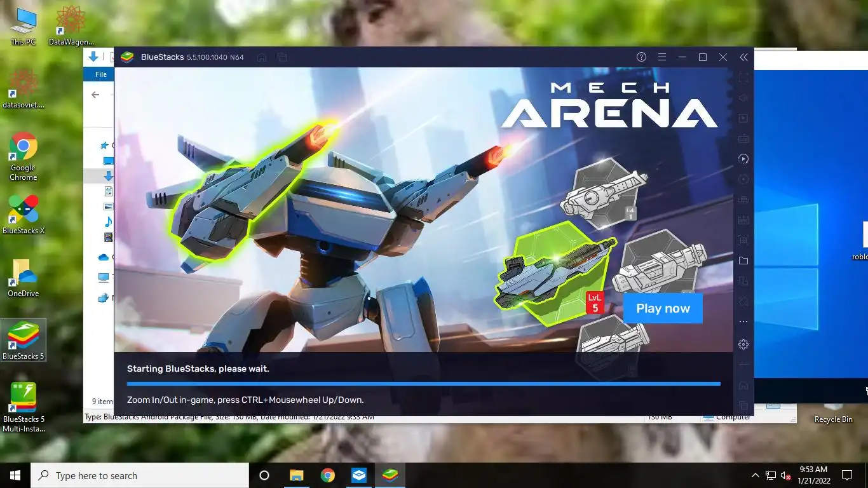Click the blue down-arrow icon in the Explorer title bar
Image resolution: width=868 pixels, height=488 pixels.
coord(93,57)
